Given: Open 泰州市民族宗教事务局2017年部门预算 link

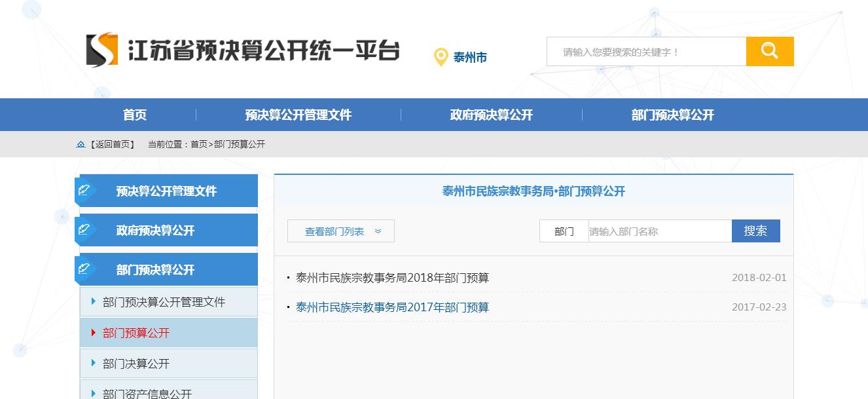Looking at the screenshot, I should click(x=392, y=307).
